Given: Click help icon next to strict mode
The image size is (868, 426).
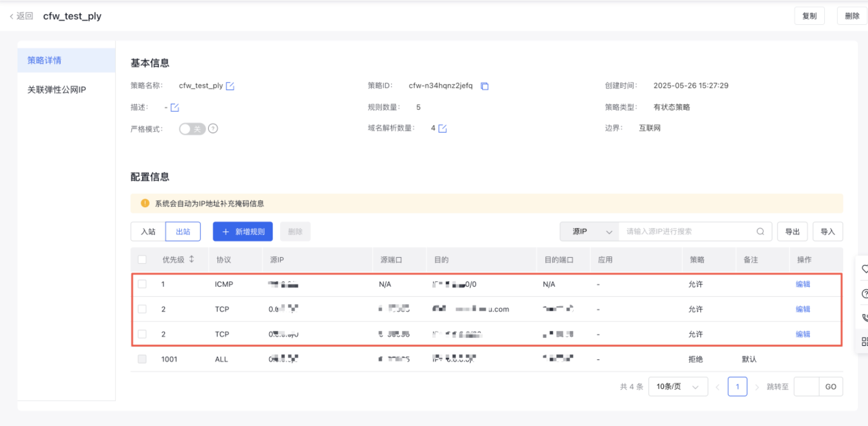Looking at the screenshot, I should click(213, 129).
